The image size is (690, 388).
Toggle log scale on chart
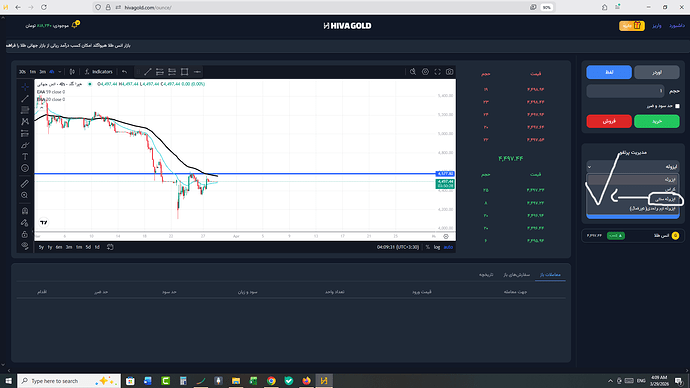coord(437,247)
